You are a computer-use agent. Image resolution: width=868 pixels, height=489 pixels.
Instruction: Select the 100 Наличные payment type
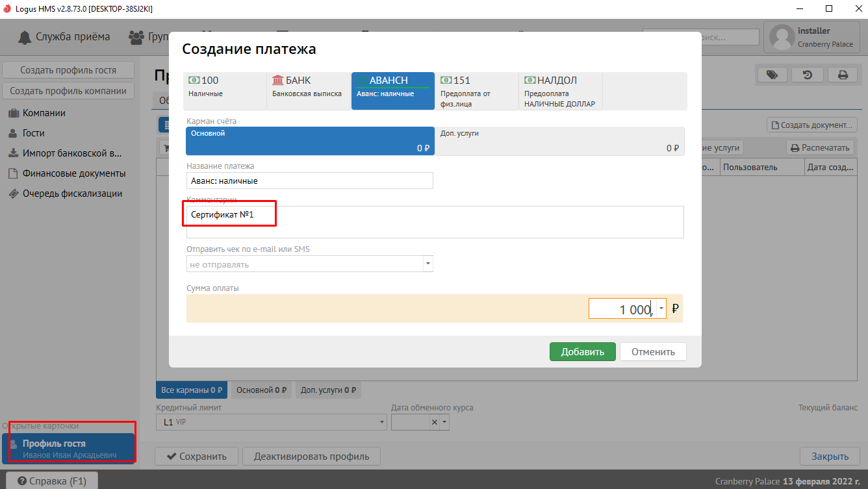pyautogui.click(x=225, y=90)
